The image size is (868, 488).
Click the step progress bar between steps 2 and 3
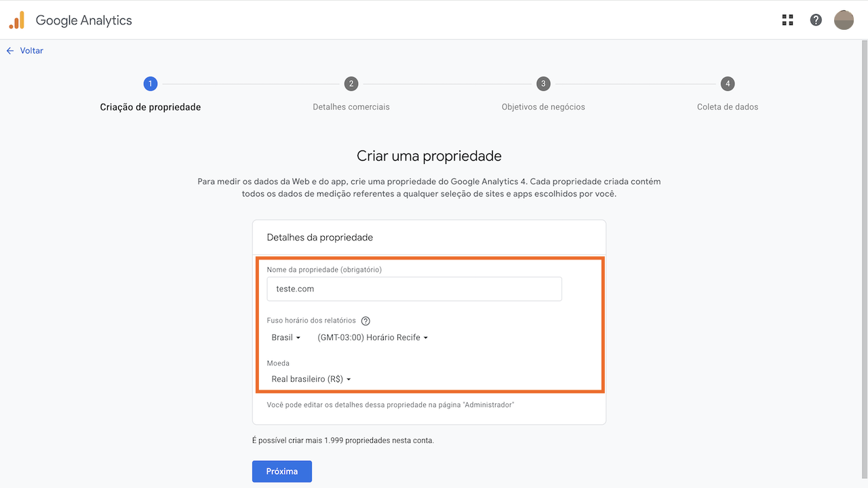(448, 83)
